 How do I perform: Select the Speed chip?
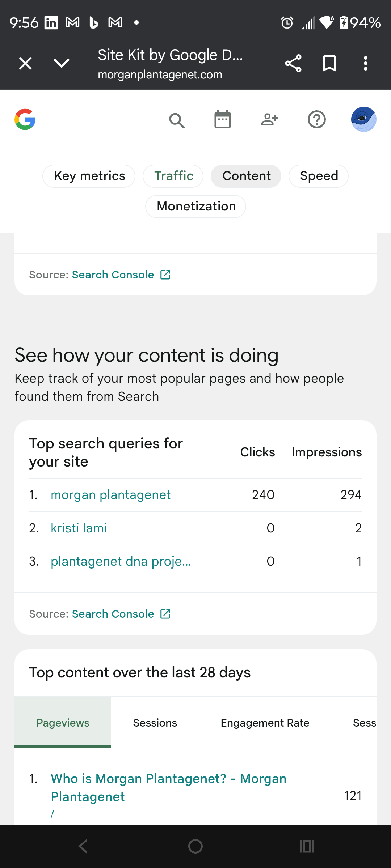pyautogui.click(x=318, y=176)
